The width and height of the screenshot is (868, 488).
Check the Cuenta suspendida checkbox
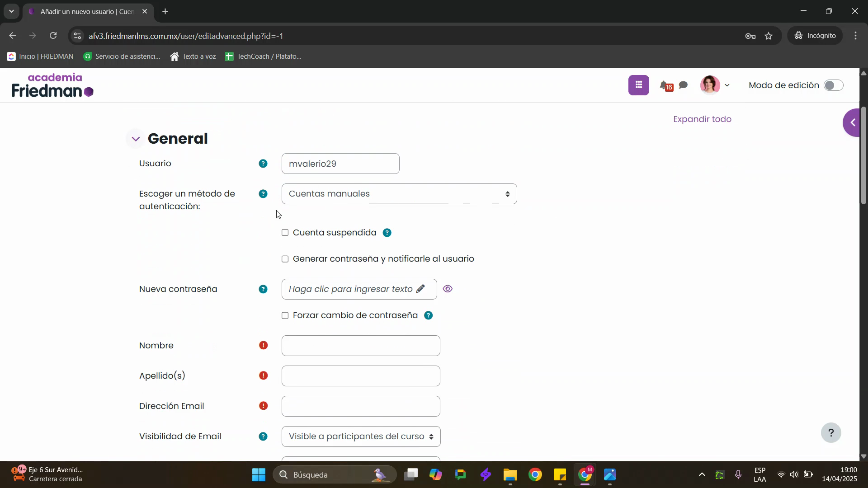285,233
